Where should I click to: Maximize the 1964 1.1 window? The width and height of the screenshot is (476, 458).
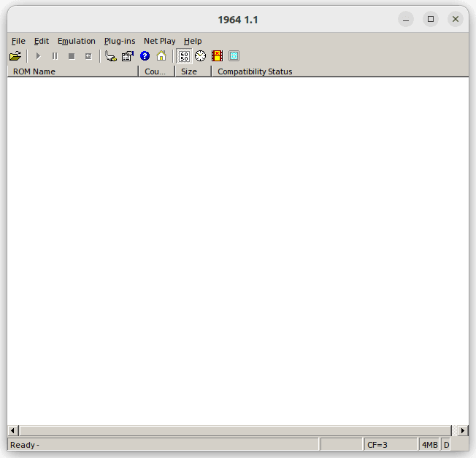coord(431,19)
